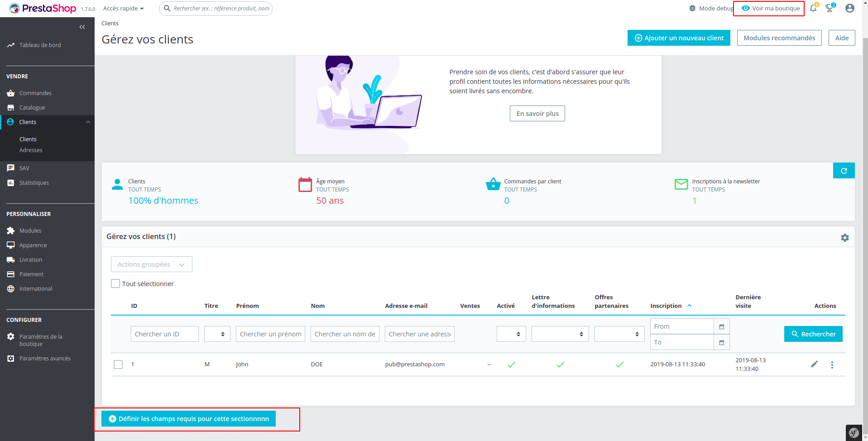Open your admin profile avatar icon

(849, 8)
